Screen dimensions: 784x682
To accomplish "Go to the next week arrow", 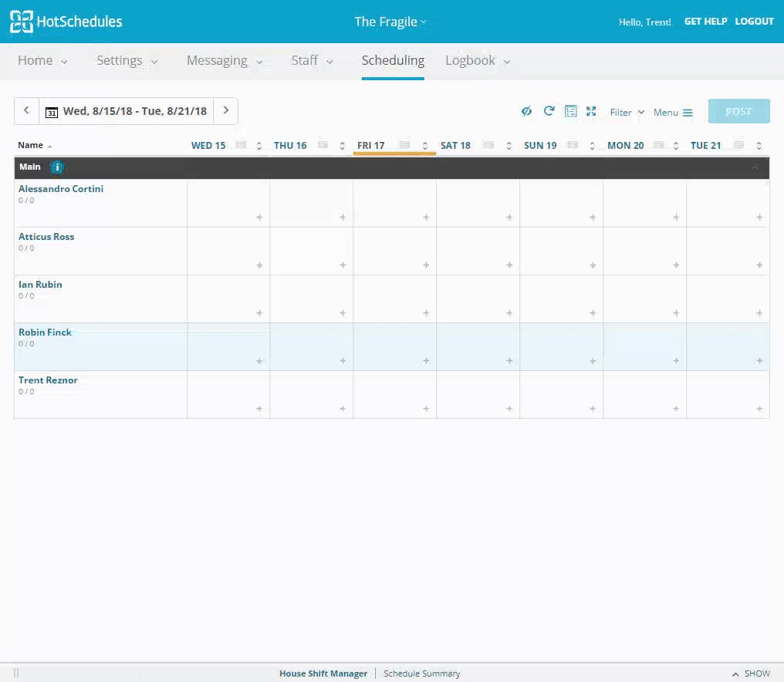I will pos(225,110).
